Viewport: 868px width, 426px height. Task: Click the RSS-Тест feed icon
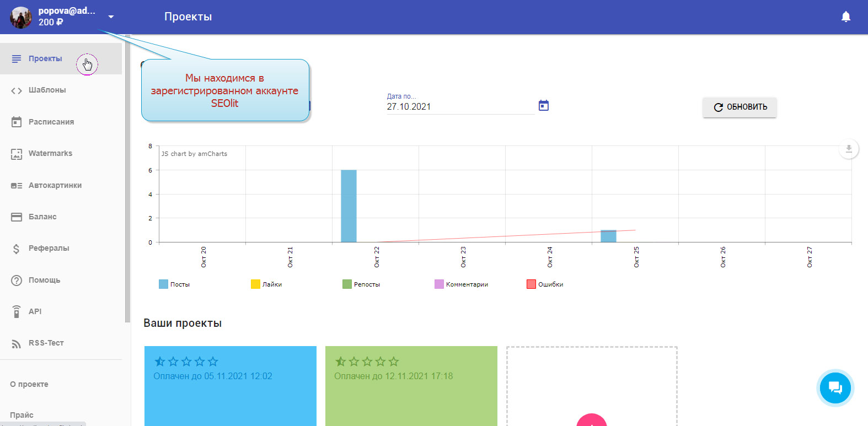point(17,343)
